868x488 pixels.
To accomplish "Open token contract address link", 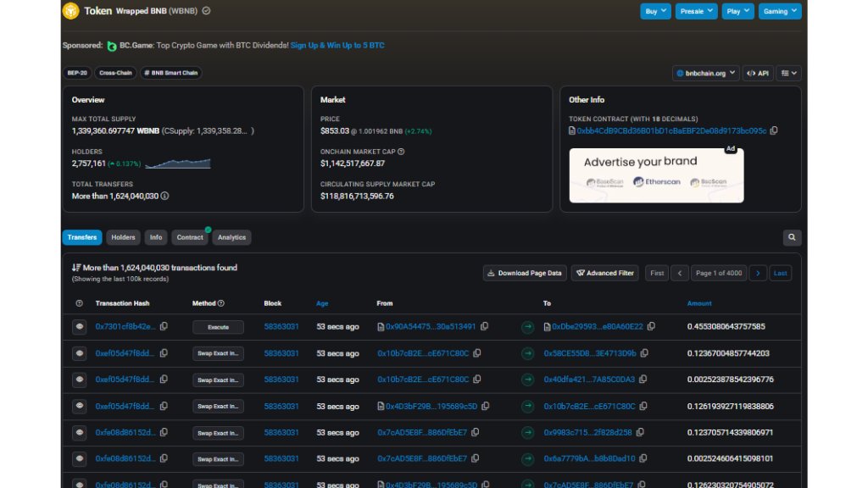I will (x=671, y=130).
